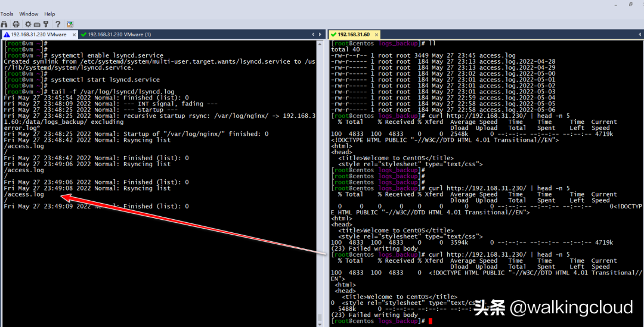Click the keymap editor keyboard icon
This screenshot has width=644, height=327.
pos(37,24)
